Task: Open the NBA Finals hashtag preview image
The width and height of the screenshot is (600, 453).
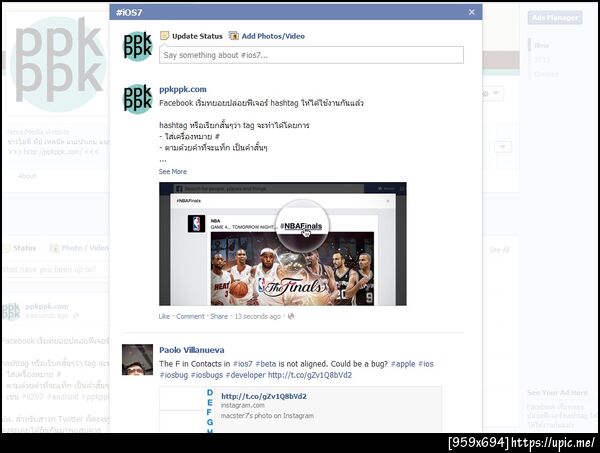Action: point(283,244)
